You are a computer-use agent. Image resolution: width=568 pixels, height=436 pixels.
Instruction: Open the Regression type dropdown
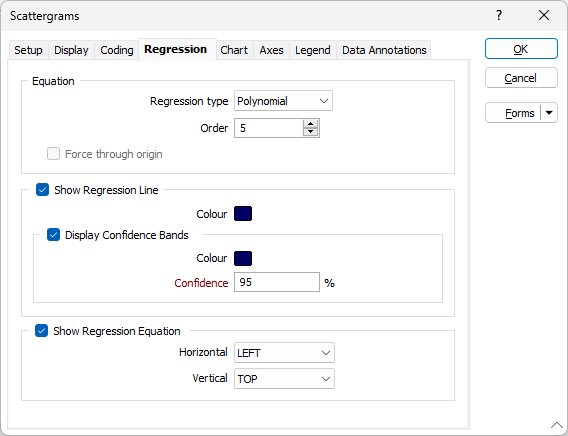(x=283, y=101)
